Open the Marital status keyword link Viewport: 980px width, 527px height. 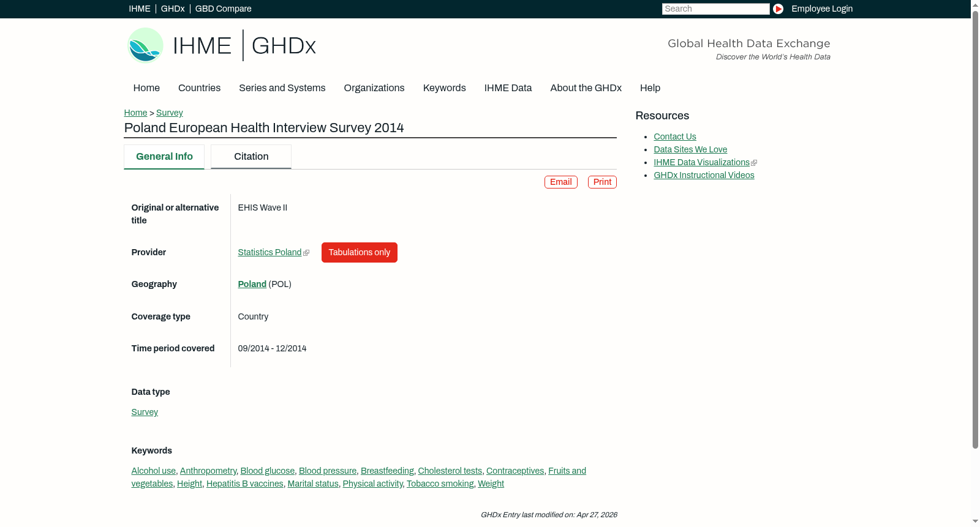pos(313,484)
